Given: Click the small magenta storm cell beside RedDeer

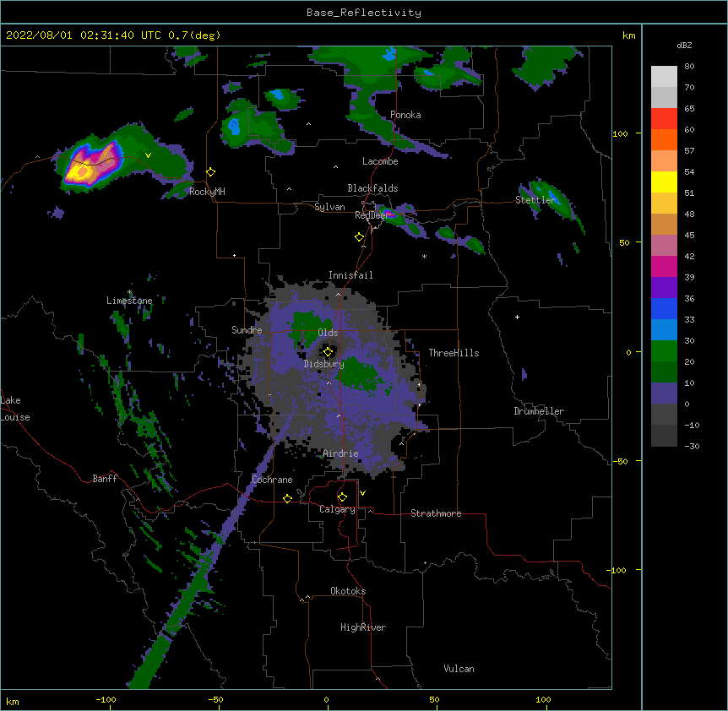Looking at the screenshot, I should [x=389, y=213].
